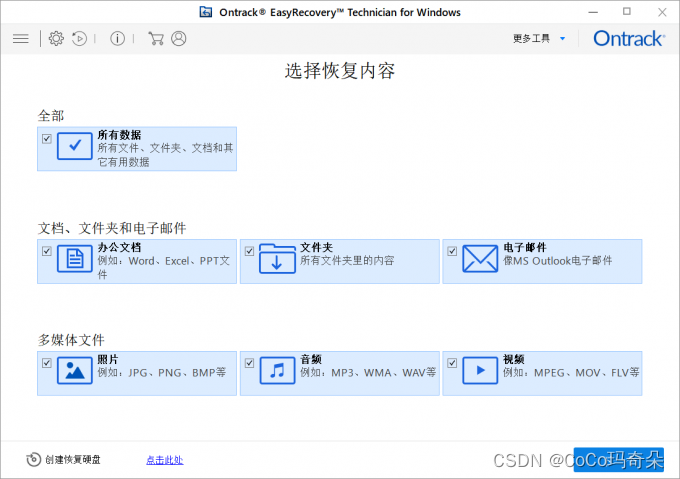
Task: Toggle the 所有数据 checkbox
Action: pyautogui.click(x=47, y=139)
